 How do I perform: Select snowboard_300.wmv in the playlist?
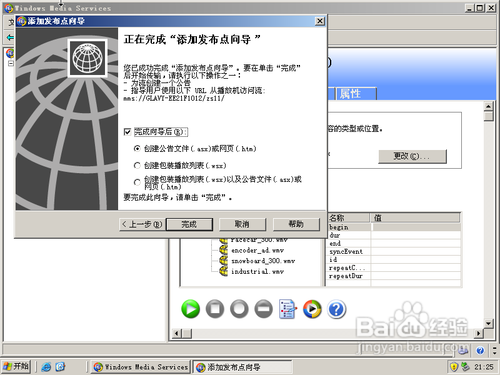263,261
